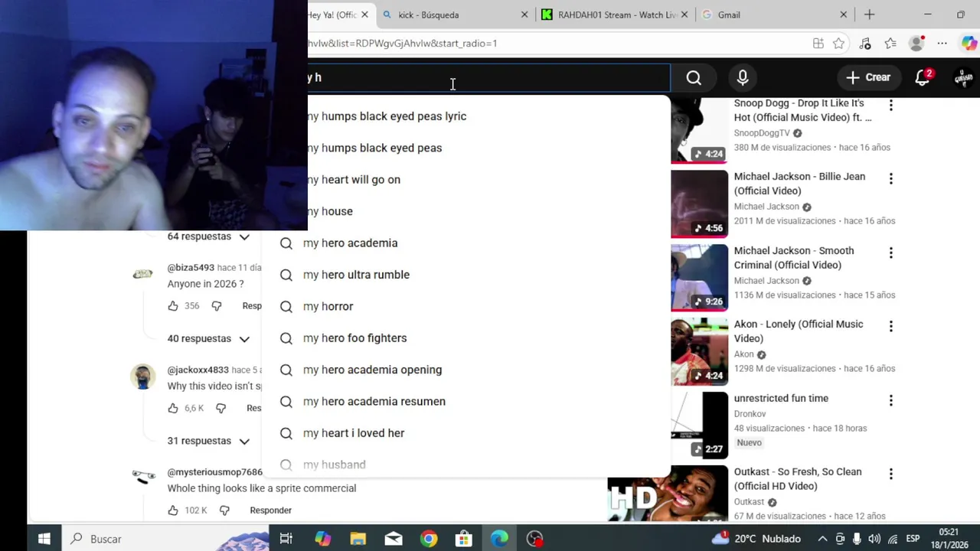Activate voice search microphone

coord(743,77)
